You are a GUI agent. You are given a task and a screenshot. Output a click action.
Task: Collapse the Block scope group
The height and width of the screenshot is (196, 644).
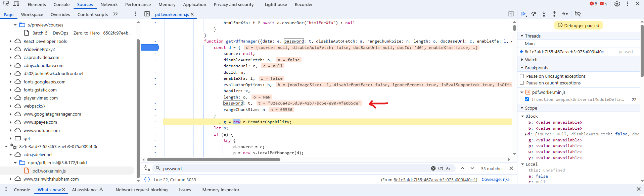pos(522,116)
